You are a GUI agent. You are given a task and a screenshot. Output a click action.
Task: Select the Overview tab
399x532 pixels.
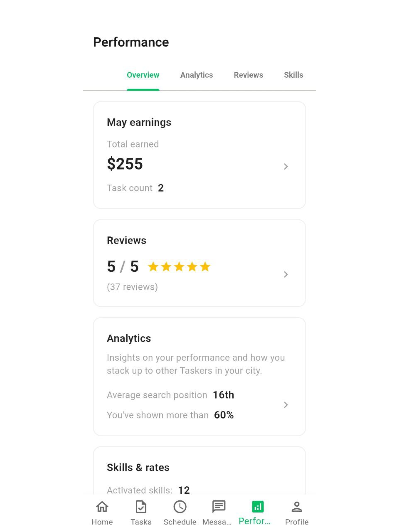coord(143,75)
